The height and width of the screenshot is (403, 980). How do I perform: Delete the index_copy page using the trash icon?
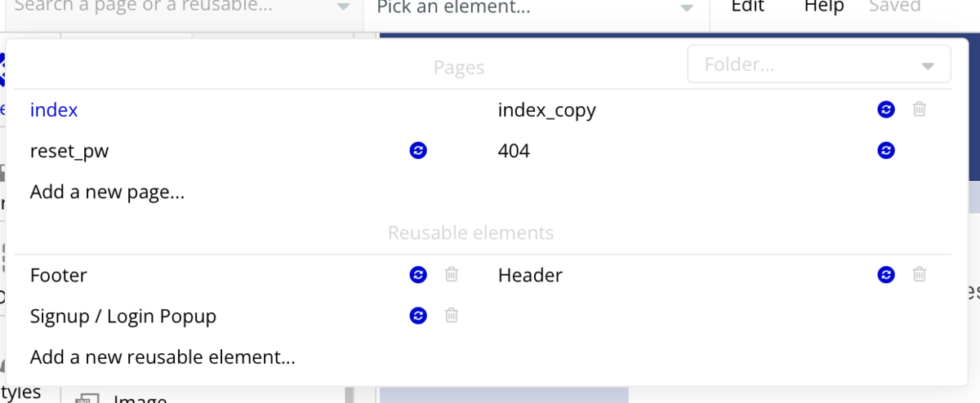pyautogui.click(x=919, y=109)
